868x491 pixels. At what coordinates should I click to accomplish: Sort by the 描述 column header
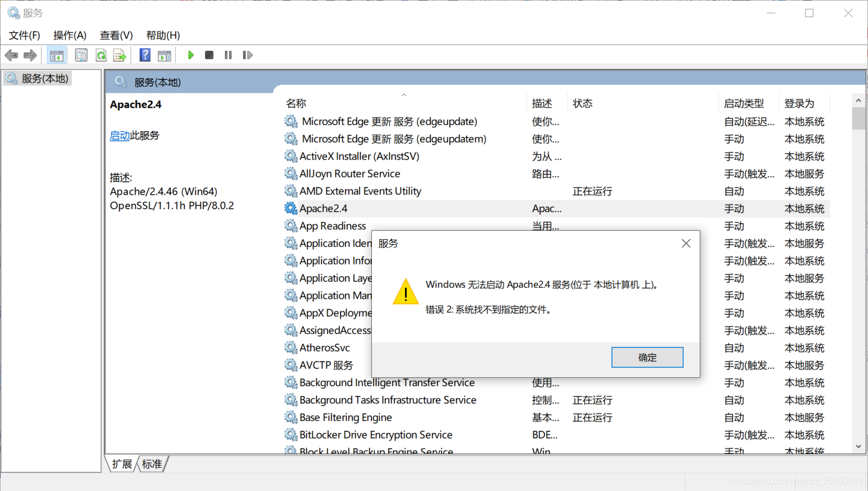coord(542,103)
